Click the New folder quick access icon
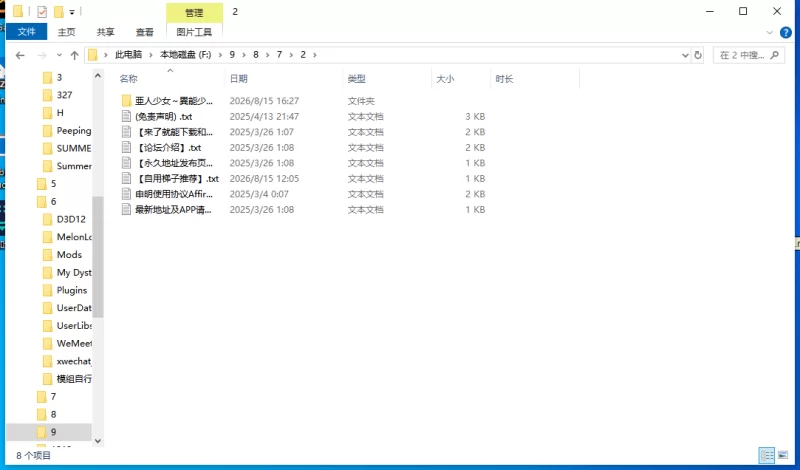The width and height of the screenshot is (800, 470). click(x=59, y=11)
